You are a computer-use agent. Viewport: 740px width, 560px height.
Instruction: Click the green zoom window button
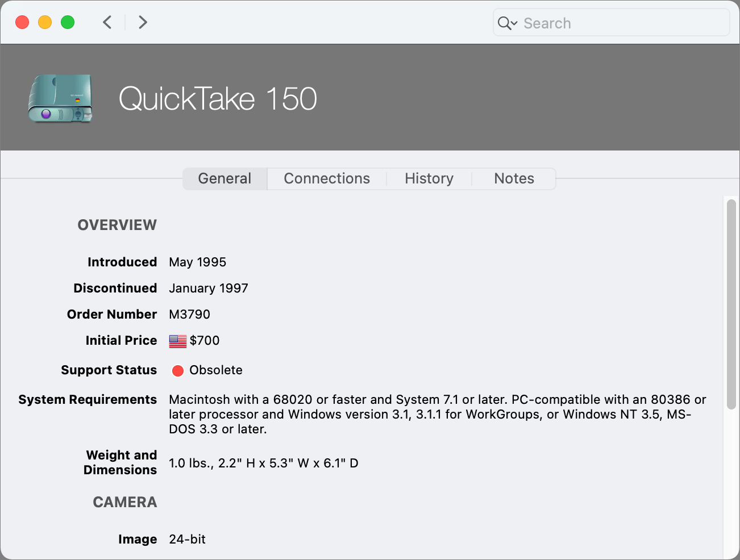coord(68,22)
